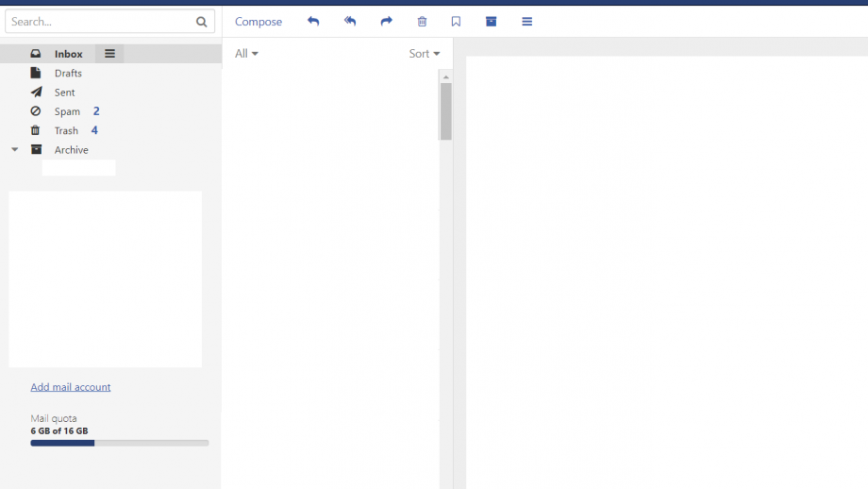
Task: Open the All filter dropdown
Action: coord(246,54)
